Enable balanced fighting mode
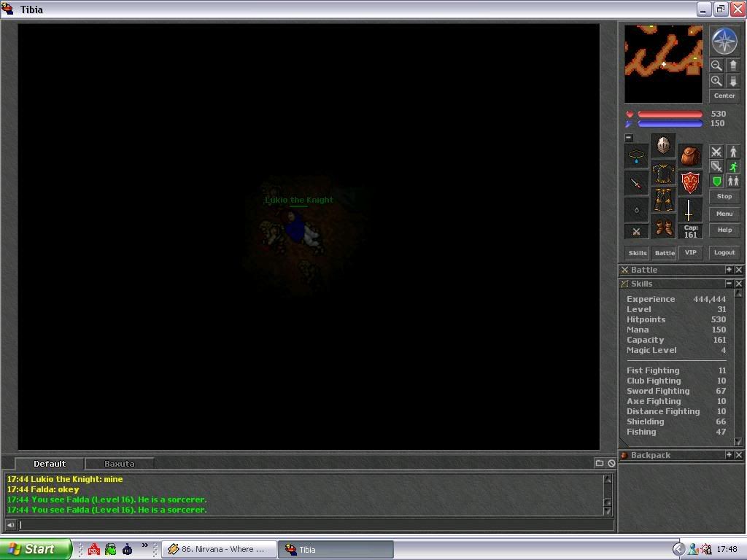 tap(716, 166)
